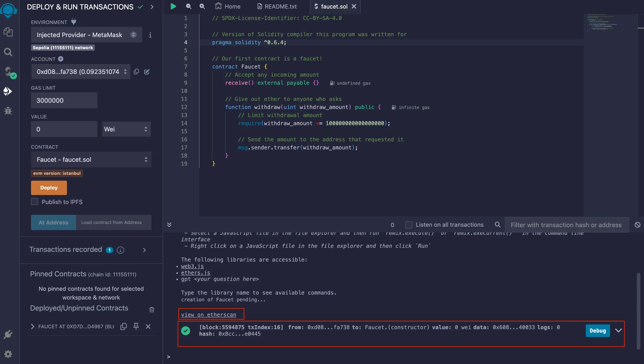Click the green Run script play button

[x=173, y=6]
